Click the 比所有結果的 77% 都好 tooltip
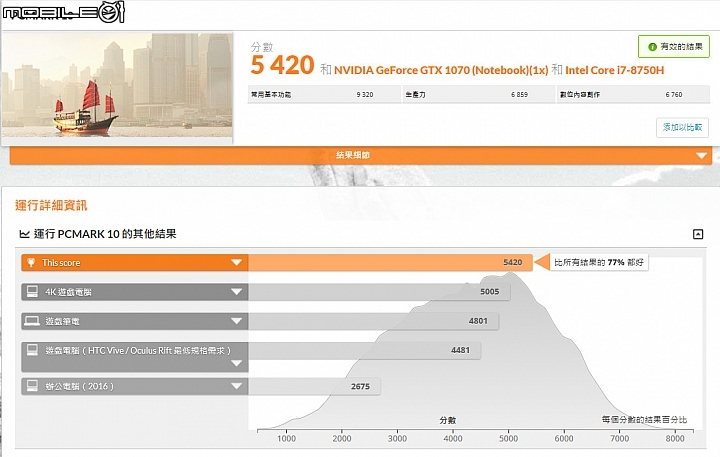Image resolution: width=720 pixels, height=457 pixels. tap(599, 263)
